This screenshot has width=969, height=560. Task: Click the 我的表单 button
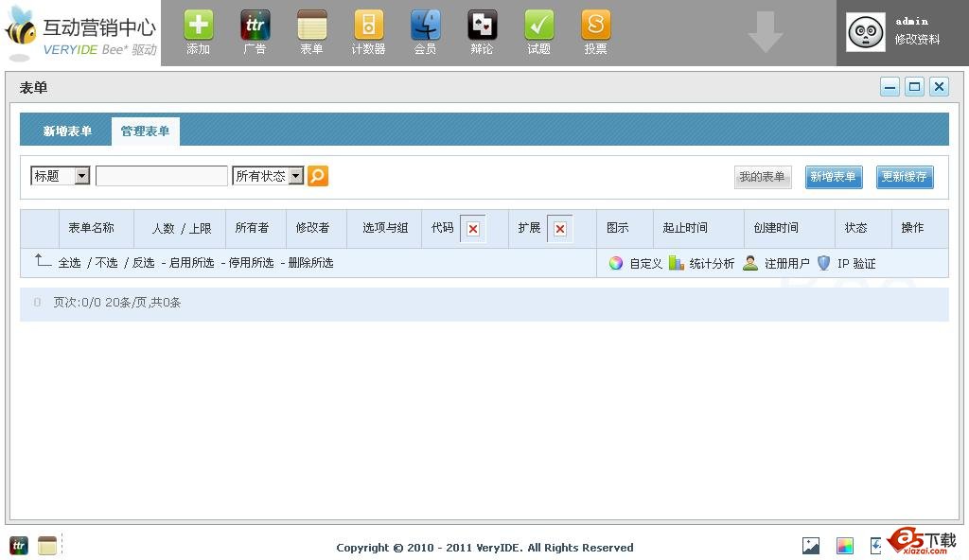coord(763,177)
